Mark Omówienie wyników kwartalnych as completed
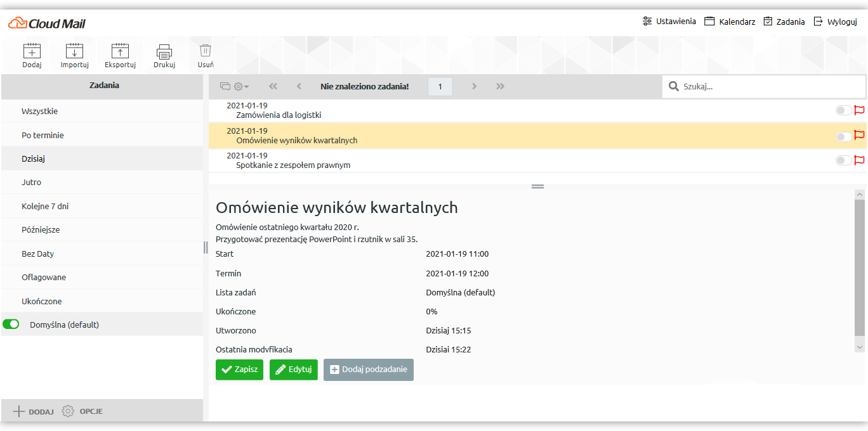Viewport: 868px width, 431px height. (x=843, y=136)
